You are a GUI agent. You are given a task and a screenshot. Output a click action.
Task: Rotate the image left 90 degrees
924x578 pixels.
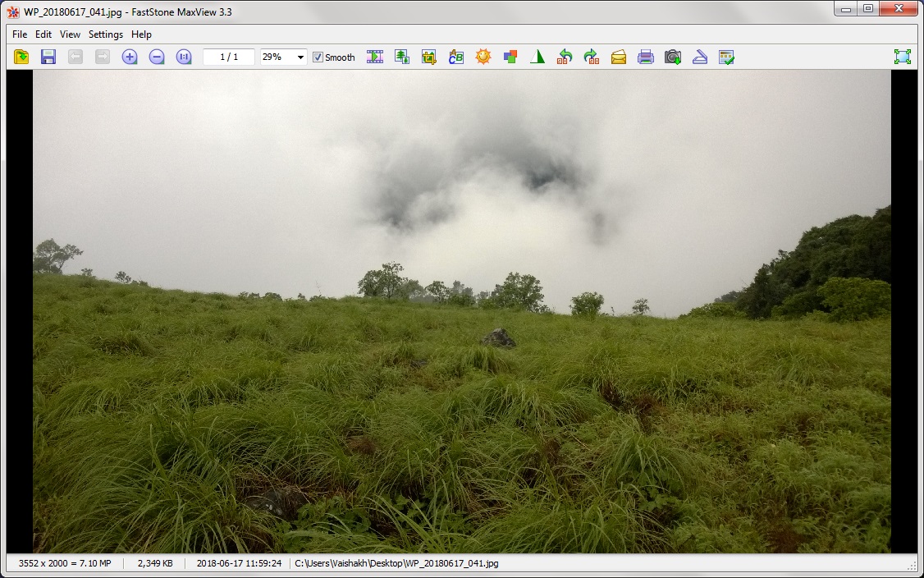tap(565, 57)
